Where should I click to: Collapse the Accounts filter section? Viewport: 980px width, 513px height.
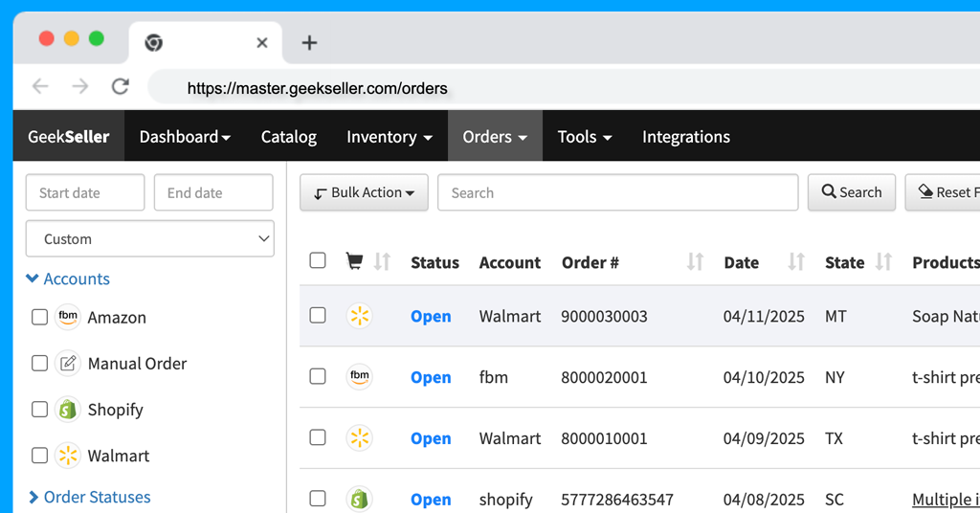[68, 279]
